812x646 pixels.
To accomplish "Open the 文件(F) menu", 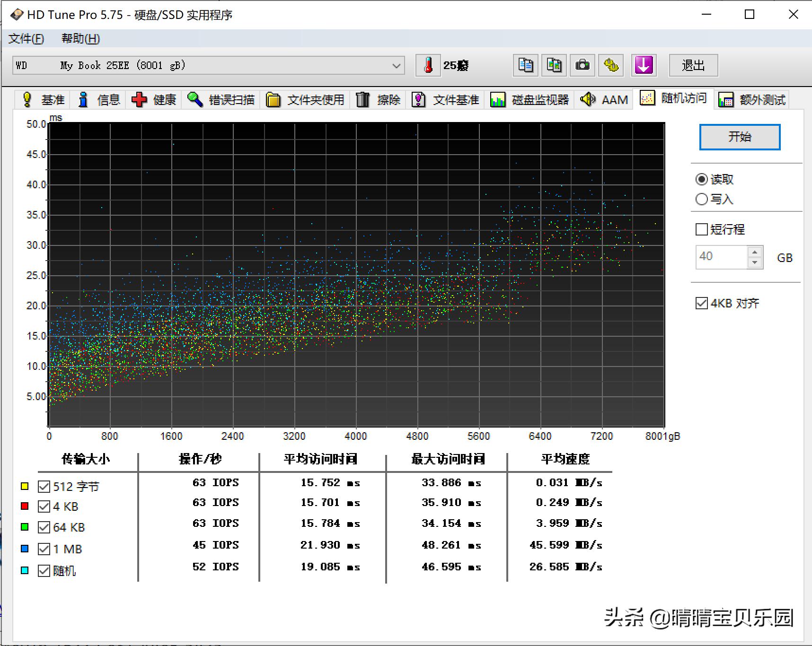I will 26,39.
